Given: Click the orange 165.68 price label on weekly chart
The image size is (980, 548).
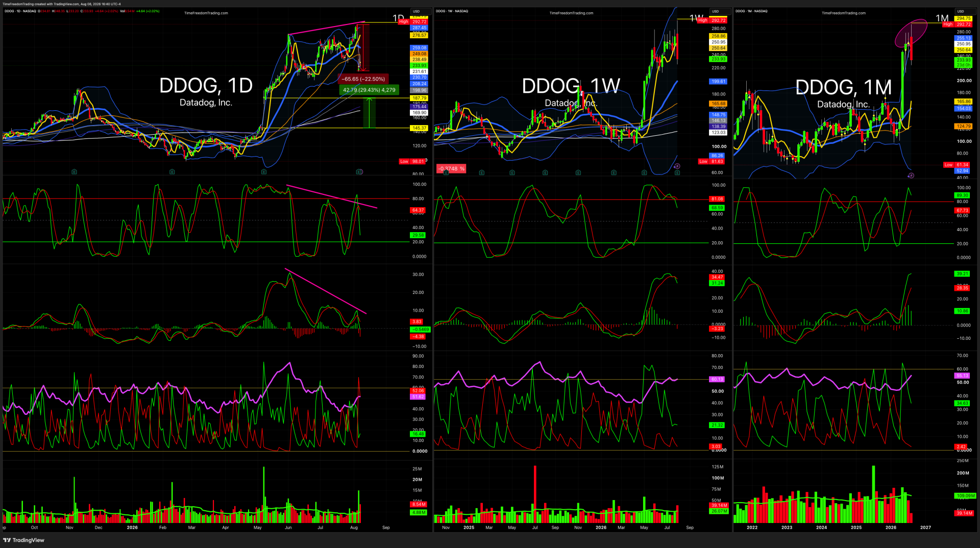Looking at the screenshot, I should [x=718, y=103].
